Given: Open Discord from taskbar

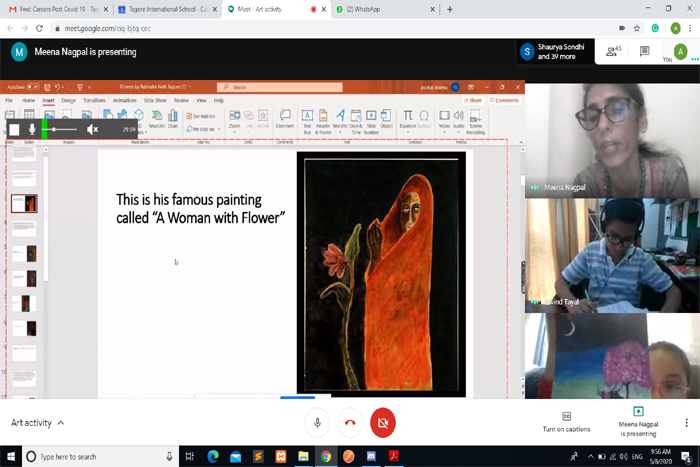Looking at the screenshot, I should pyautogui.click(x=371, y=456).
